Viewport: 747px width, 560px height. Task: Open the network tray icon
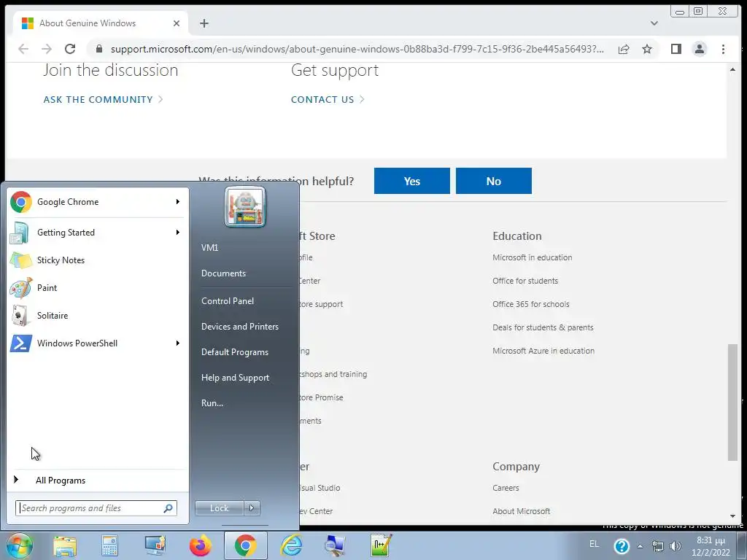pyautogui.click(x=657, y=546)
